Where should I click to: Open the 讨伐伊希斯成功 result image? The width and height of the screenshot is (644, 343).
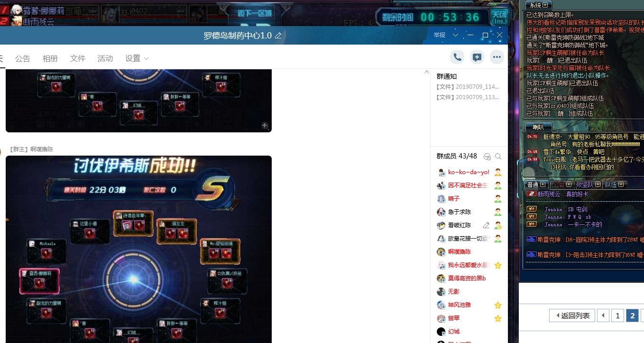[138, 249]
